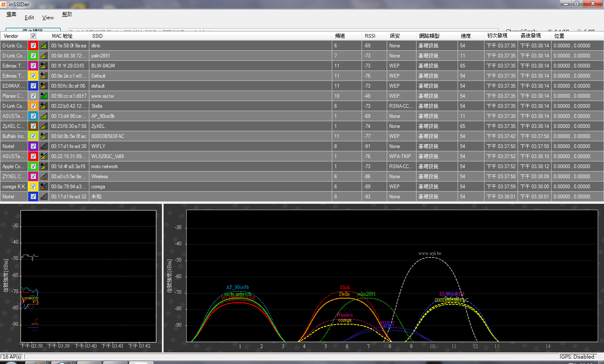Viewport: 604px width, 364px height.
Task: Sort by the 速度 column header
Action: [471, 36]
